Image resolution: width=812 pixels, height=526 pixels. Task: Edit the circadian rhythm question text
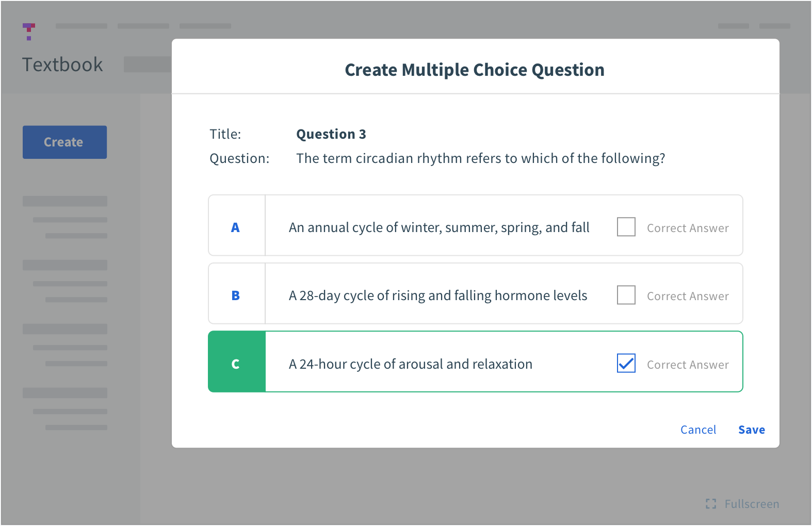(481, 158)
